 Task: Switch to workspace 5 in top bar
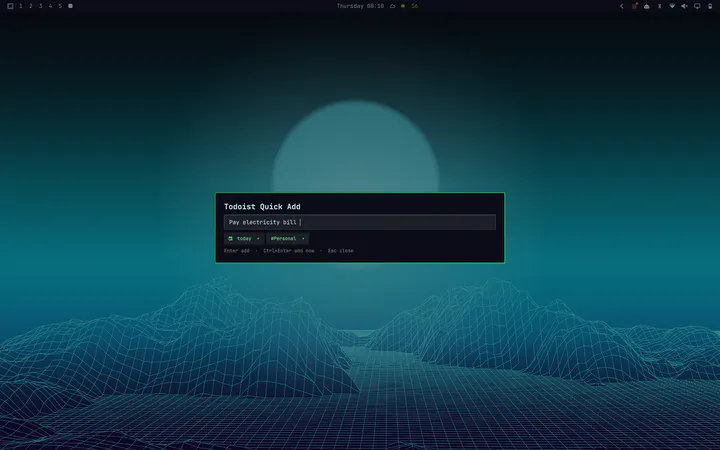pyautogui.click(x=60, y=6)
